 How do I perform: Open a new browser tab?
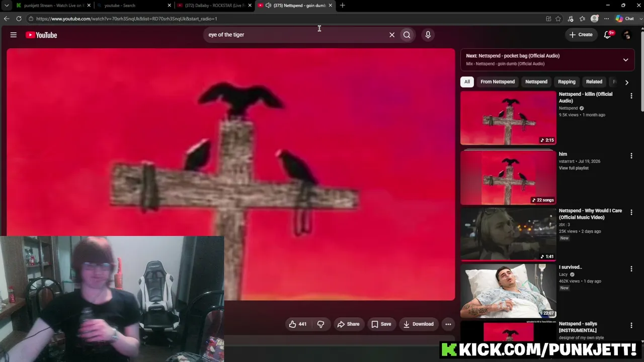tap(343, 6)
